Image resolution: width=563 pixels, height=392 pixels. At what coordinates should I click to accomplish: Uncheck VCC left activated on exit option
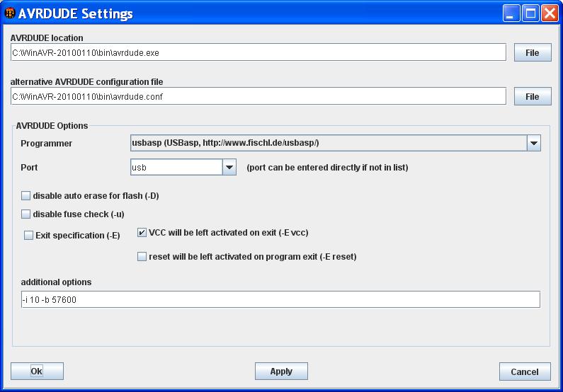[x=142, y=233]
